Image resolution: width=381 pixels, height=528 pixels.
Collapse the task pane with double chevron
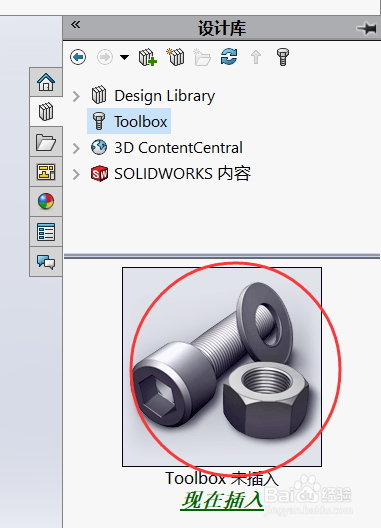click(x=75, y=25)
